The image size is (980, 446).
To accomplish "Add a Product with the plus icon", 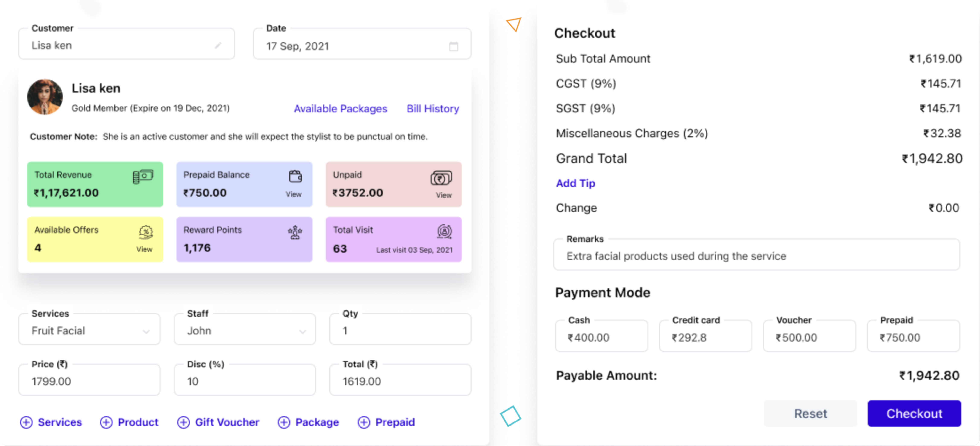I will point(106,422).
